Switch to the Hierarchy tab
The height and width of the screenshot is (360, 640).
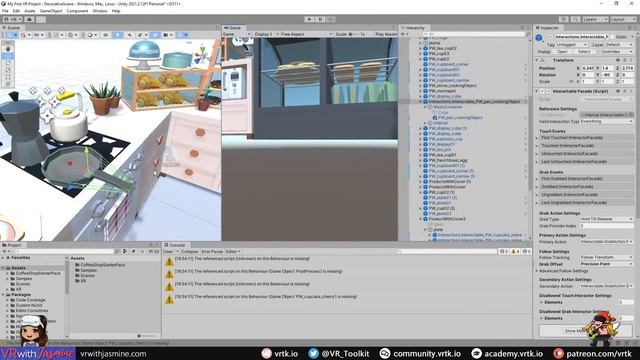click(413, 28)
